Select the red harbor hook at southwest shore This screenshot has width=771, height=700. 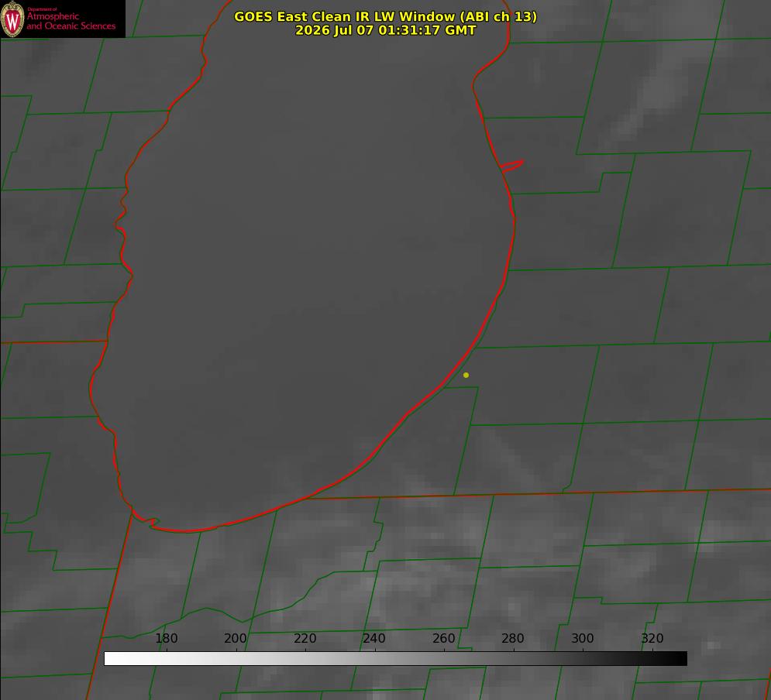[x=146, y=521]
